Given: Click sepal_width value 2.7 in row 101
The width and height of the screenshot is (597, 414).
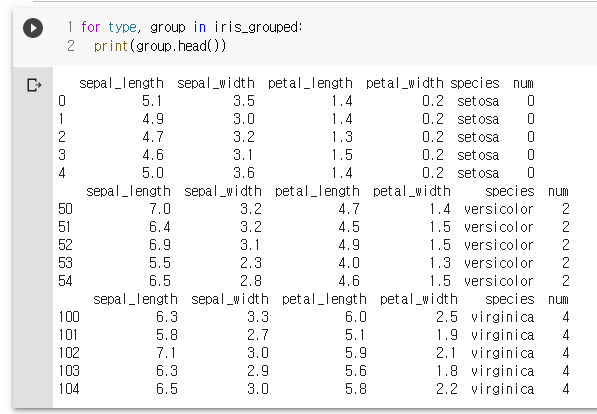Looking at the screenshot, I should pyautogui.click(x=258, y=335).
